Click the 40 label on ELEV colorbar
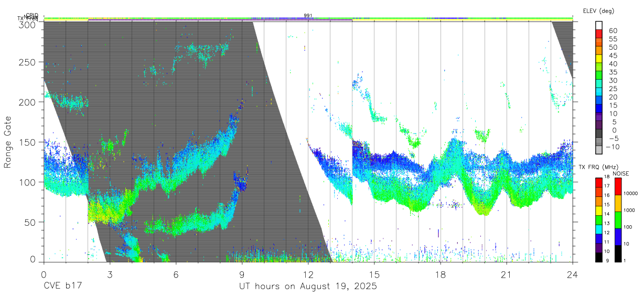The height and width of the screenshot is (297, 644). pos(613,64)
